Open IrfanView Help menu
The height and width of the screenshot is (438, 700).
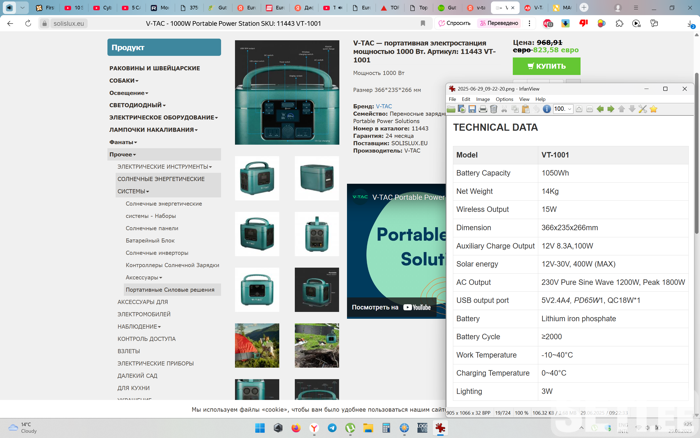[540, 99]
